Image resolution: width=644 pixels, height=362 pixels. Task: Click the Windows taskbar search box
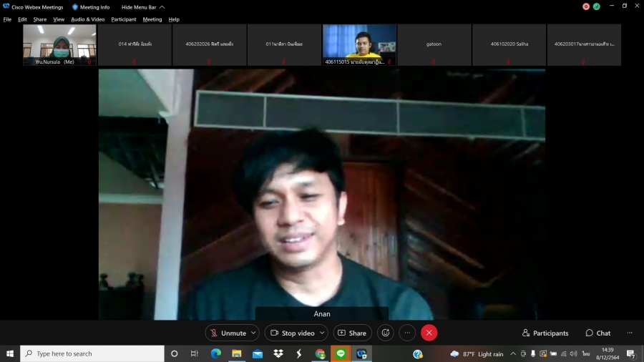point(93,353)
